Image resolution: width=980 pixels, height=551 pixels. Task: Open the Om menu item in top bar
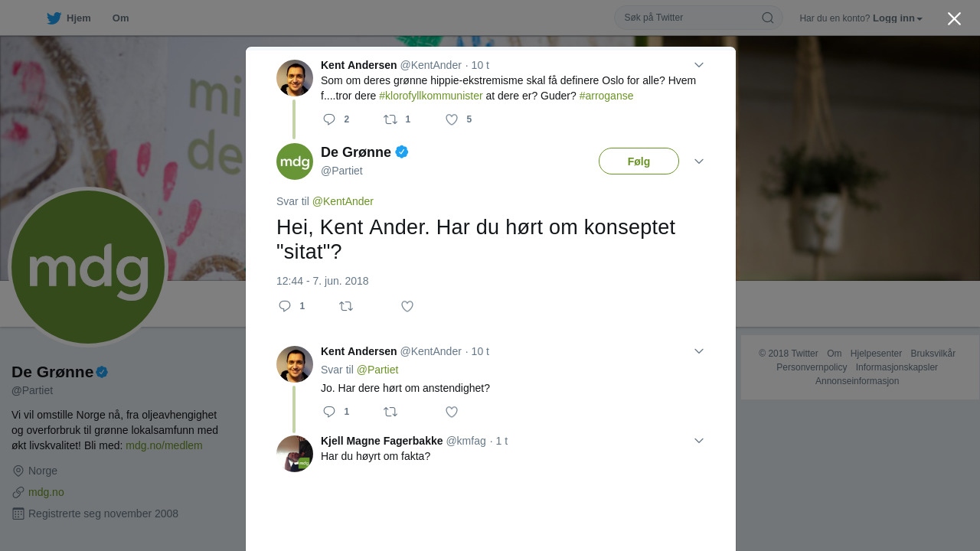[120, 18]
